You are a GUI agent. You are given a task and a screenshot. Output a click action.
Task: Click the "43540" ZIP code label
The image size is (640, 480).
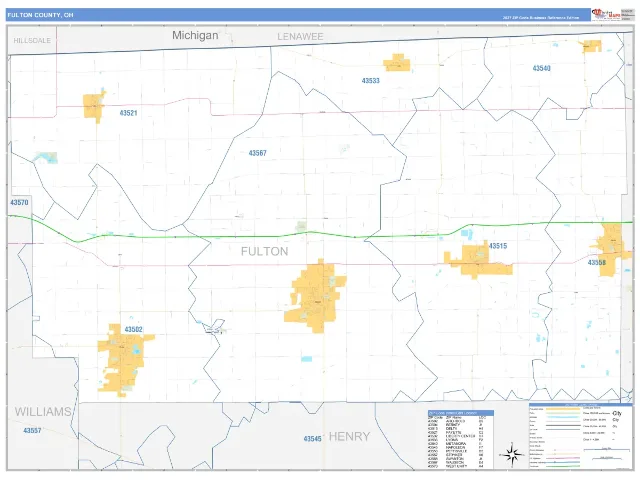click(x=542, y=68)
